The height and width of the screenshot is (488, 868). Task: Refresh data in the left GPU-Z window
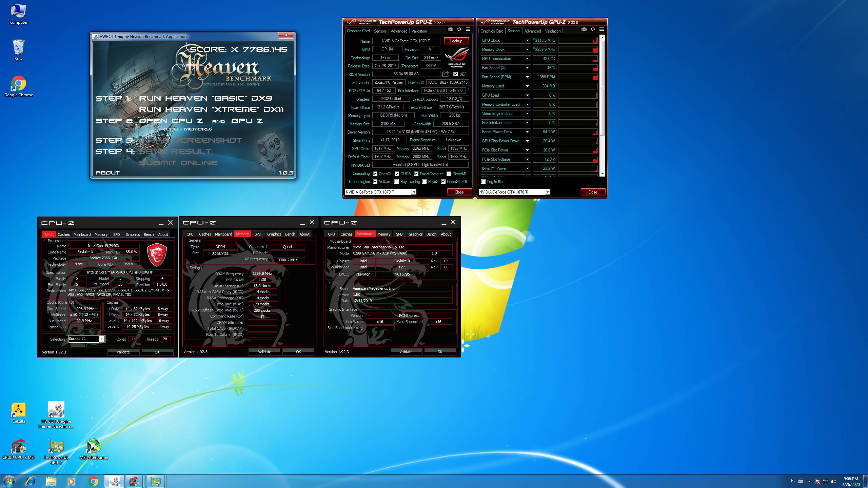click(x=459, y=29)
